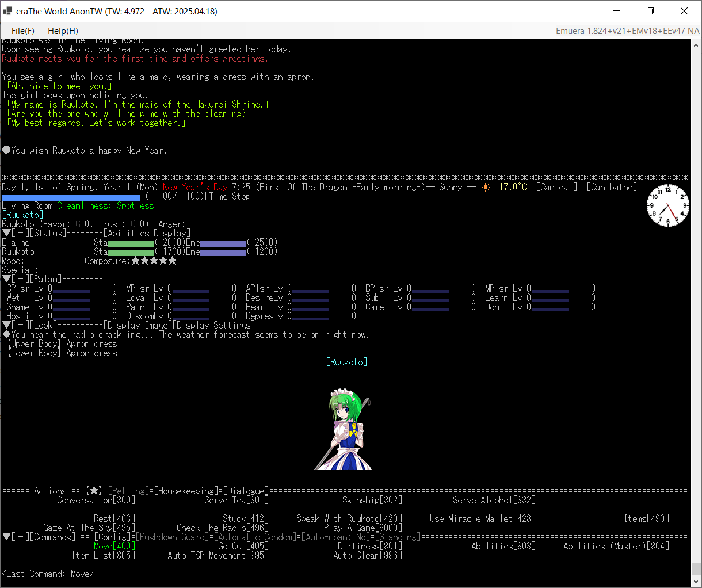Click the [Can eat] indicator
Image resolution: width=702 pixels, height=588 pixels.
click(x=556, y=187)
